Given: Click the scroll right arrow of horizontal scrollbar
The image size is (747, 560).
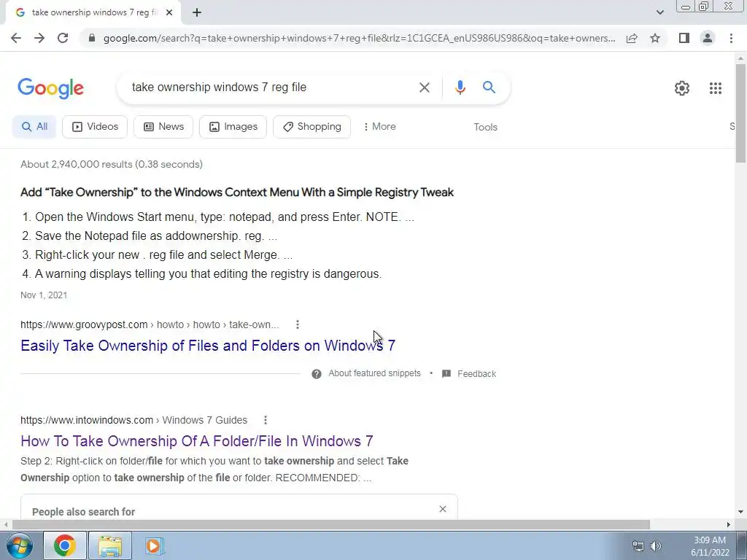Looking at the screenshot, I should (729, 524).
